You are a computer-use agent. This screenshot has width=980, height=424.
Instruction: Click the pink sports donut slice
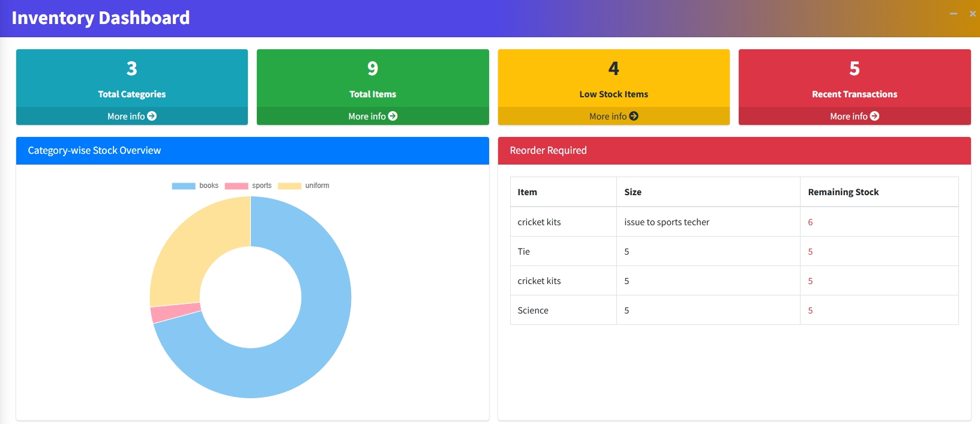tap(176, 312)
